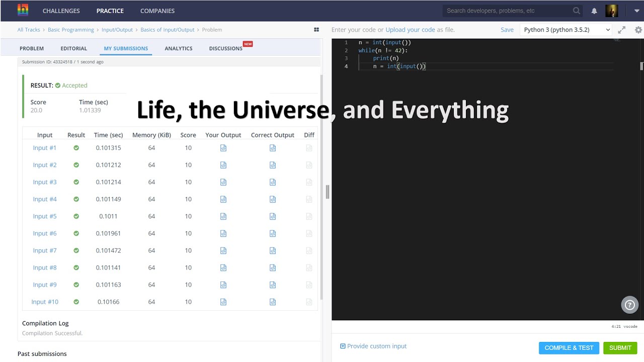The image size is (644, 362).
Task: Click the Upload your code link
Action: point(410,30)
